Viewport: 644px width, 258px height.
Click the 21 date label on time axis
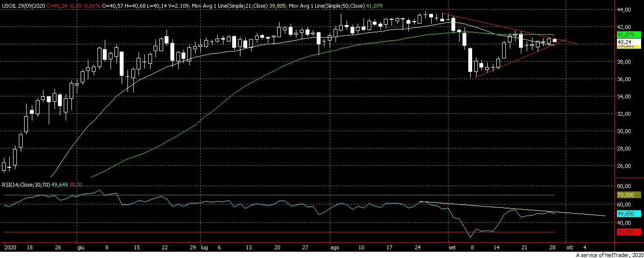click(x=523, y=246)
